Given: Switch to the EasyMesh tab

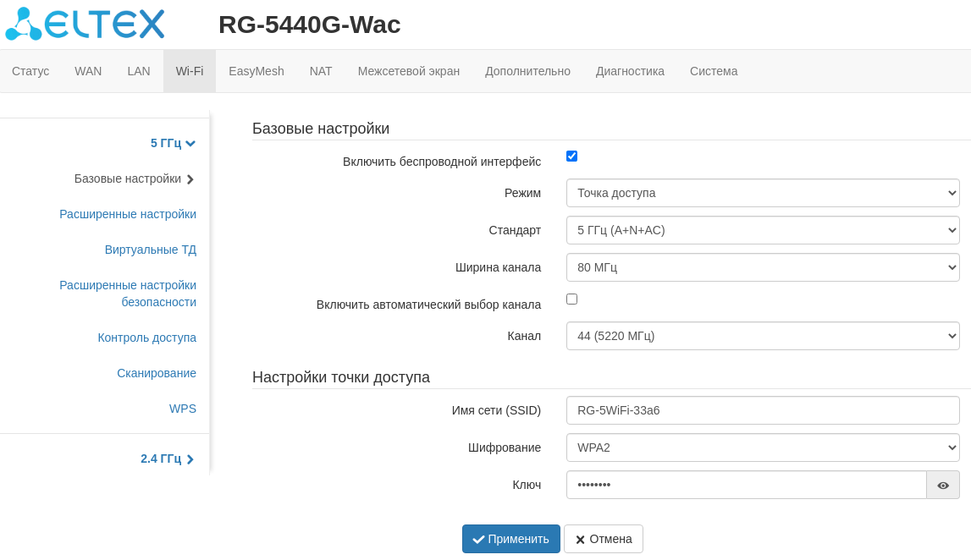Looking at the screenshot, I should 256,71.
